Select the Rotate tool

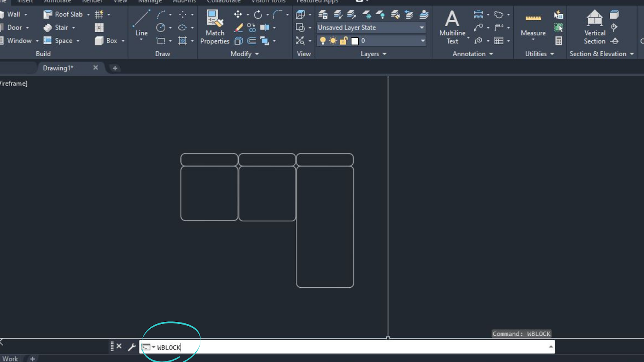258,14
